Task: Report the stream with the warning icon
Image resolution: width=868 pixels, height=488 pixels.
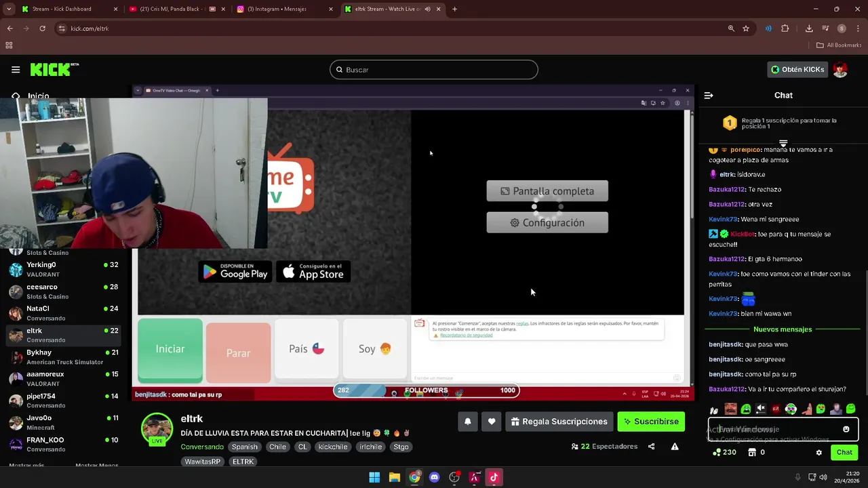Action: 675,447
